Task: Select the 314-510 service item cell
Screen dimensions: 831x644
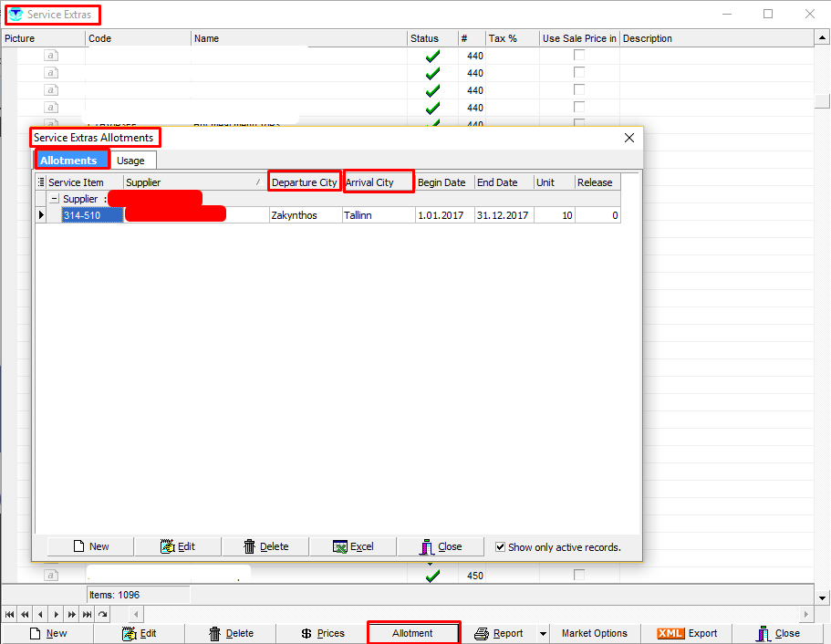Action: click(91, 215)
